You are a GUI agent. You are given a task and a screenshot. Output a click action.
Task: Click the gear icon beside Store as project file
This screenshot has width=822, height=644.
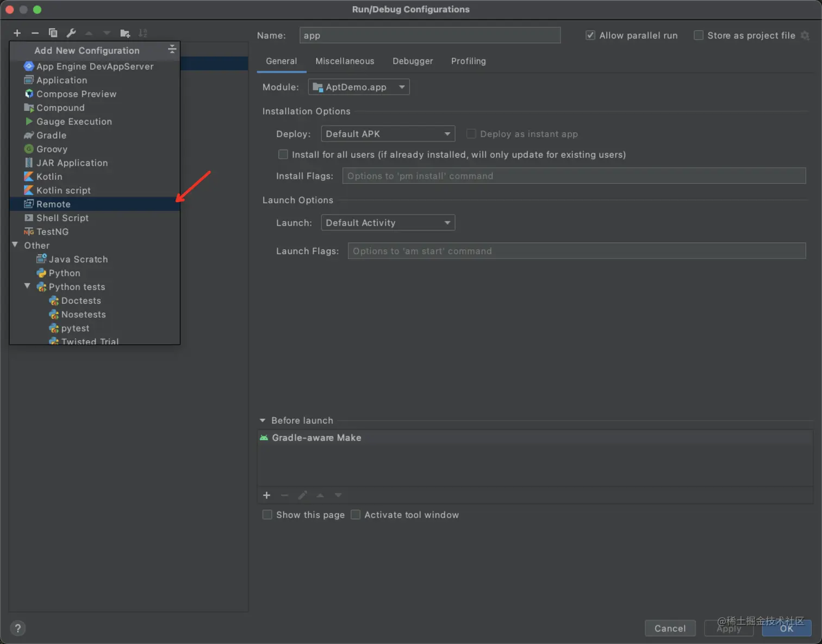point(805,35)
